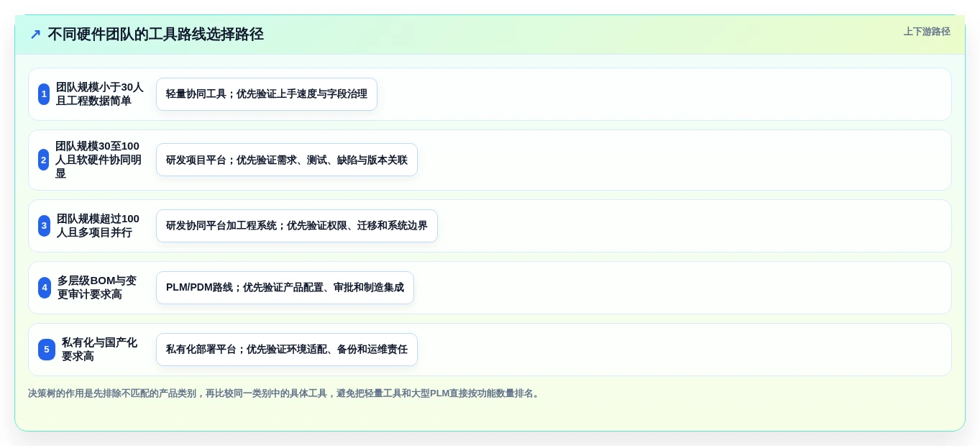Image resolution: width=980 pixels, height=446 pixels.
Task: Open the 轻量协同工具 recommendation box
Action: tap(267, 94)
